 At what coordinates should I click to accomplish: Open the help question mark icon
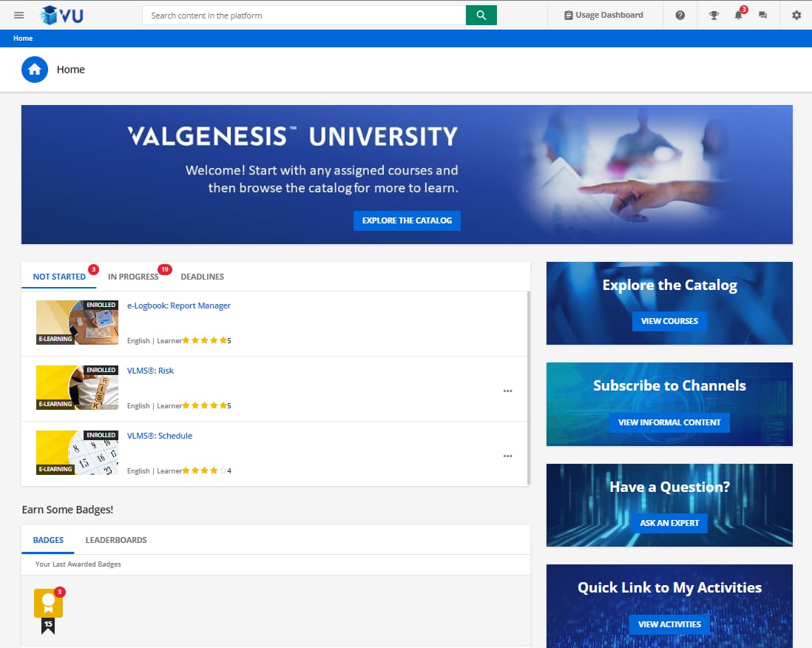(x=680, y=15)
